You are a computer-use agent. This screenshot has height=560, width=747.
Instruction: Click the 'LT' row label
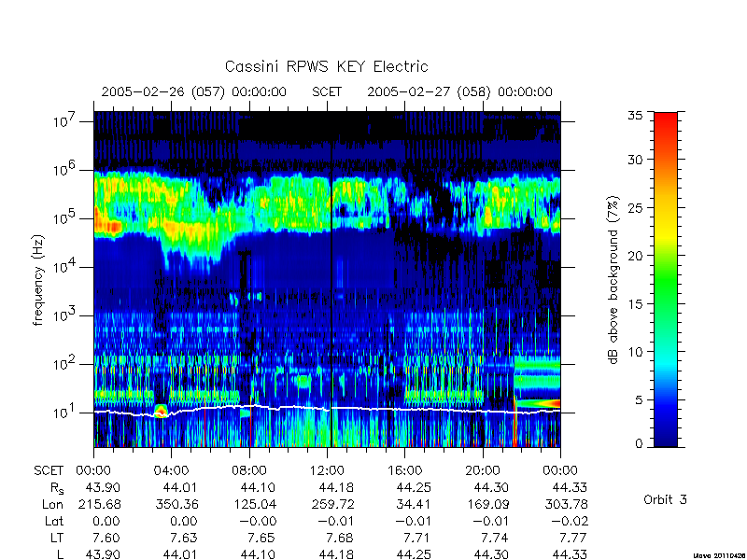(x=57, y=538)
